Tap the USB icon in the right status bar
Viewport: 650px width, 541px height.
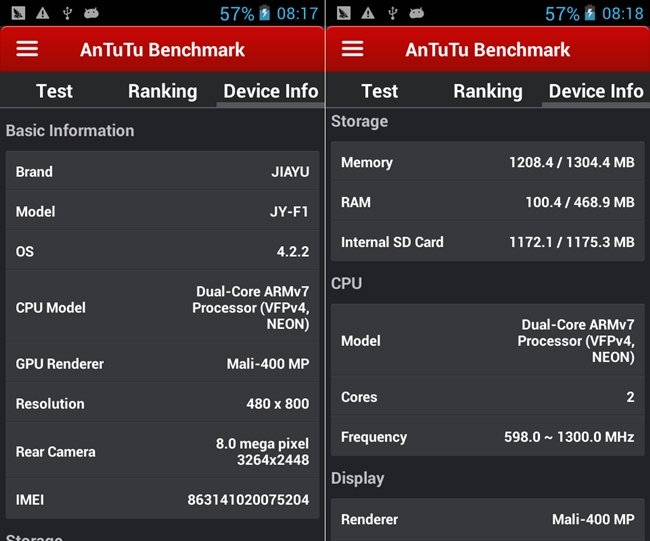coord(392,13)
